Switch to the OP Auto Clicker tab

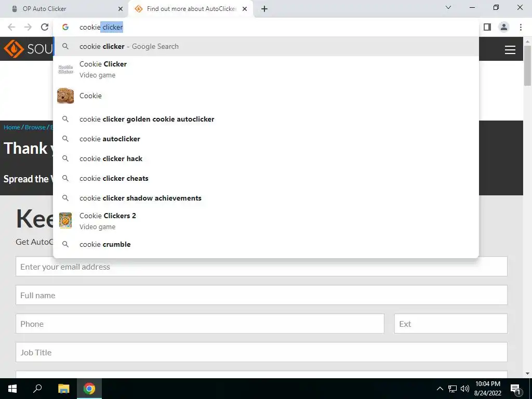64,9
